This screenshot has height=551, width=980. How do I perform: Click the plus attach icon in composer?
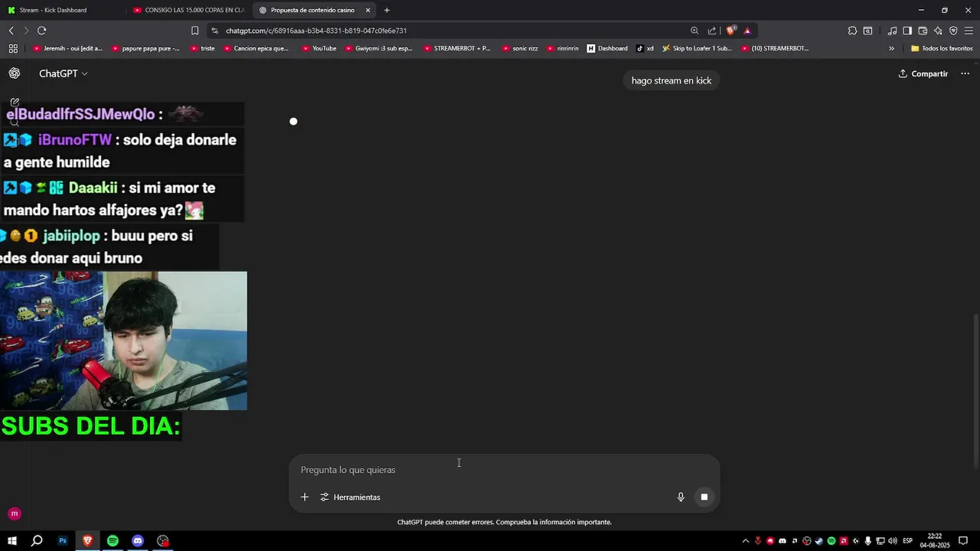305,497
